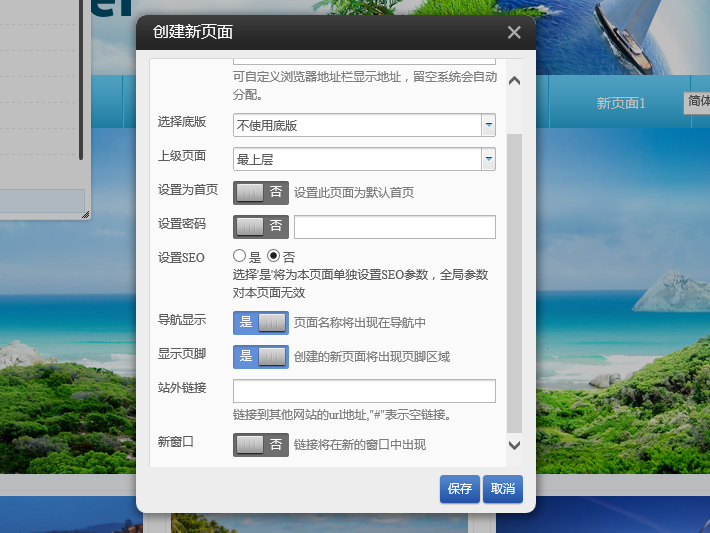Select the 是 radio for 设置SEO

coord(240,256)
